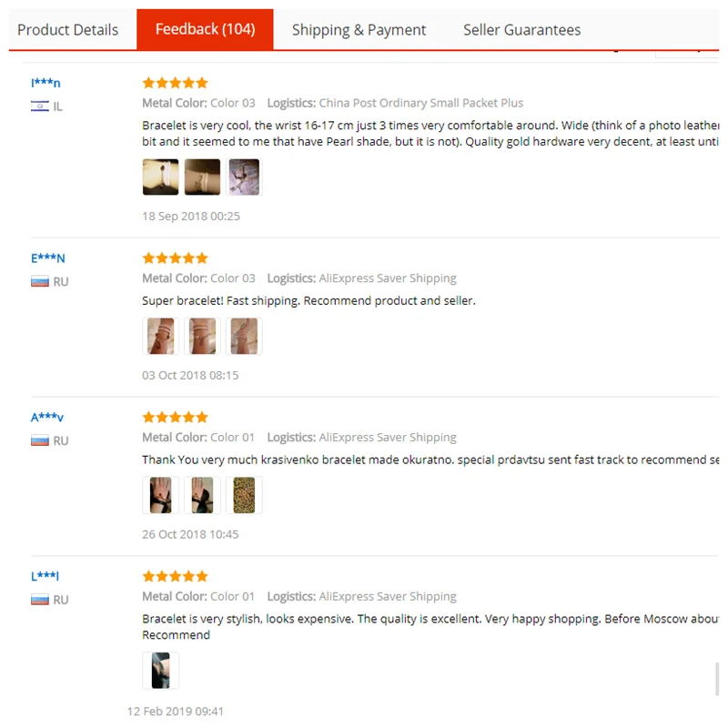Open third photo in E***N's review
This screenshot has height=728, width=728.
pos(244,336)
